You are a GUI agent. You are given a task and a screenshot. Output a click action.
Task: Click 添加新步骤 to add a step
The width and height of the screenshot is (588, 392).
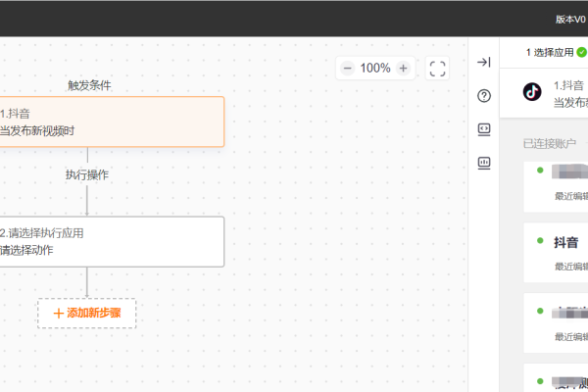[x=86, y=313]
